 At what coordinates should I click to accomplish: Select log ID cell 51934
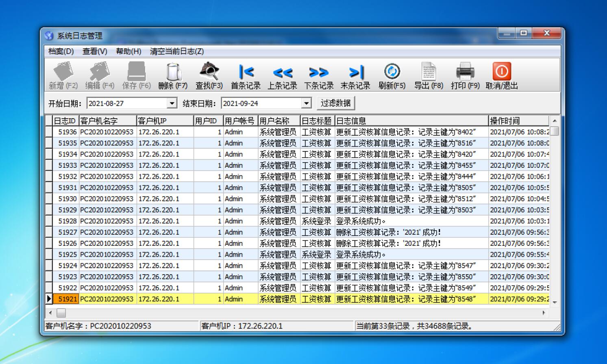click(x=65, y=154)
